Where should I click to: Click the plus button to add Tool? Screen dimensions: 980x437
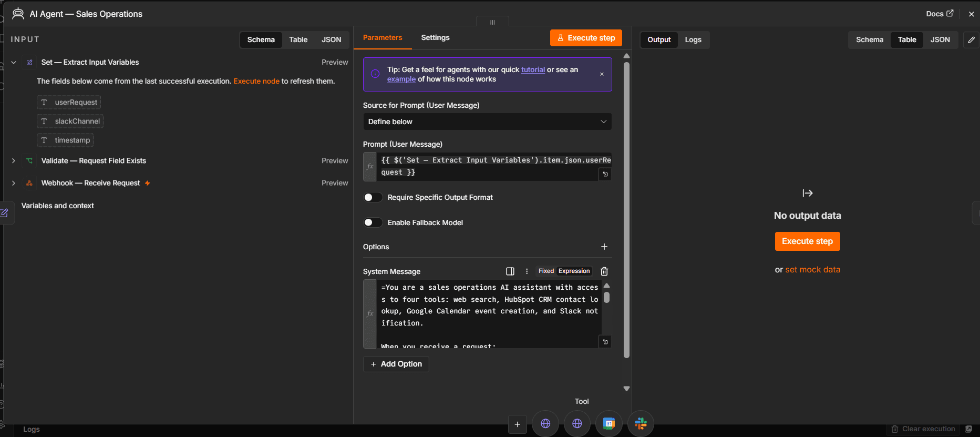[x=517, y=424]
